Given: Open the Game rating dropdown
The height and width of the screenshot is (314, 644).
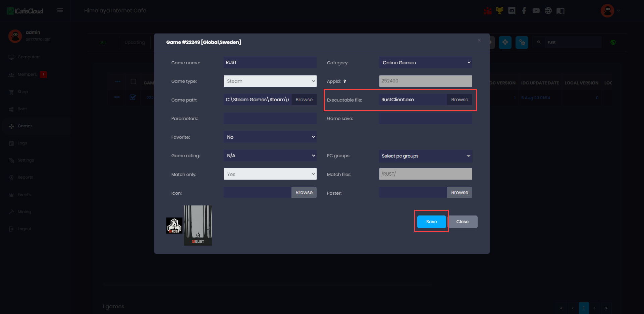Looking at the screenshot, I should [x=270, y=155].
